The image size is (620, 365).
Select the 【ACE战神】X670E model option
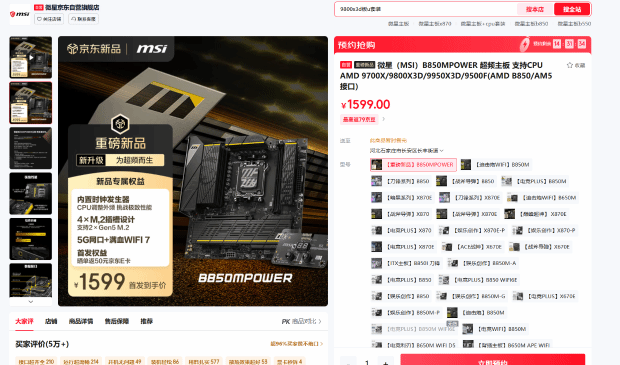coord(472,247)
